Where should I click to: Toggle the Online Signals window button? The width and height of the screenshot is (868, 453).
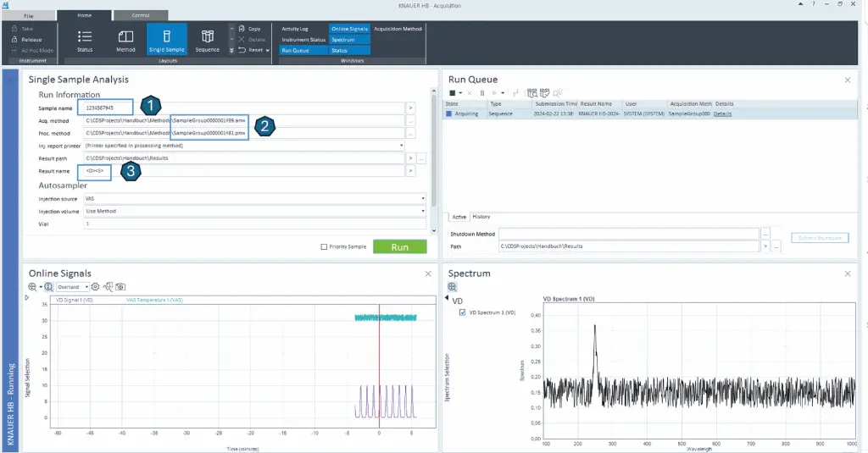coord(349,29)
